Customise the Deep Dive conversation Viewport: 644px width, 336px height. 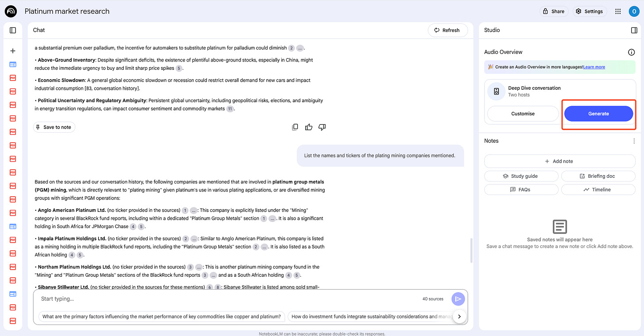[523, 114]
